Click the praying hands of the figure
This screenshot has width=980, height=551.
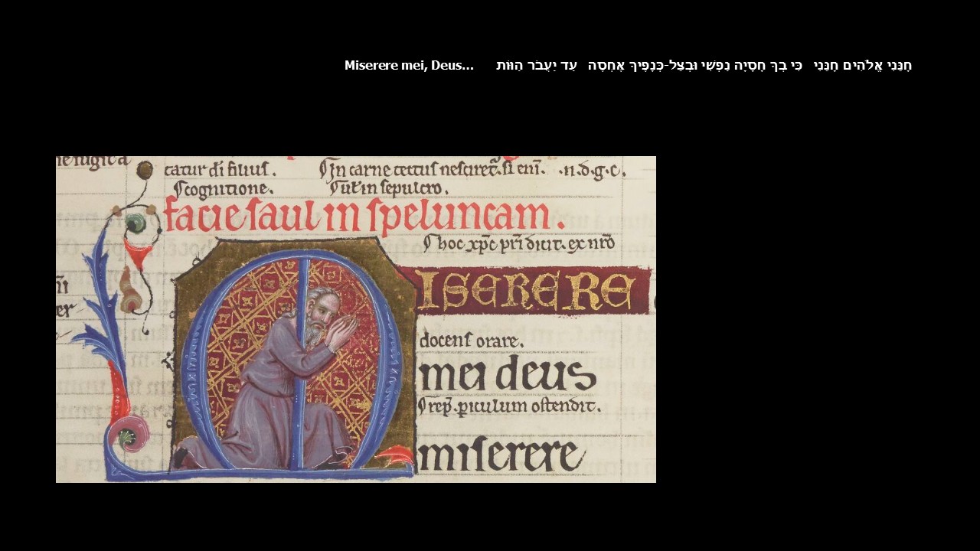[x=345, y=331]
